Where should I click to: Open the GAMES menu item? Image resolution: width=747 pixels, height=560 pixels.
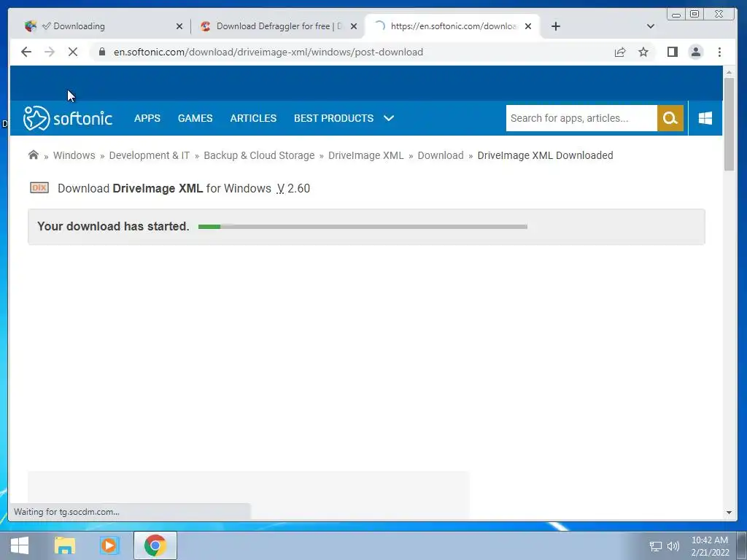pos(196,118)
